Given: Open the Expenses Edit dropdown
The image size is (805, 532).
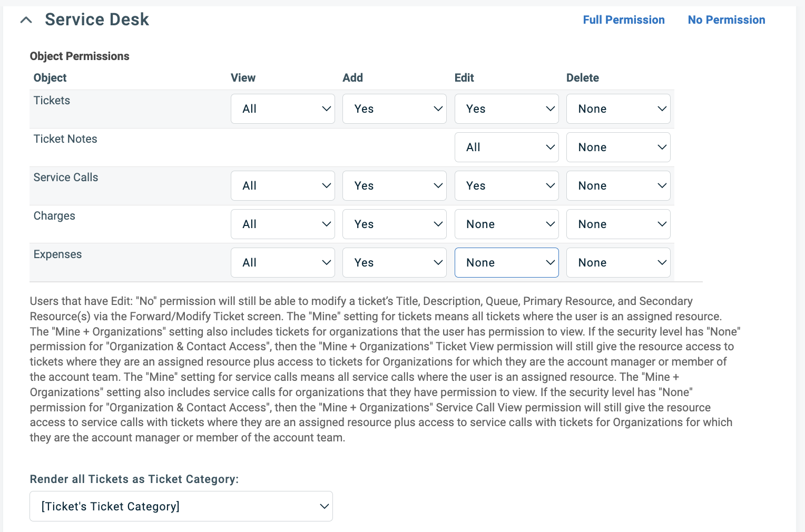Looking at the screenshot, I should (506, 262).
